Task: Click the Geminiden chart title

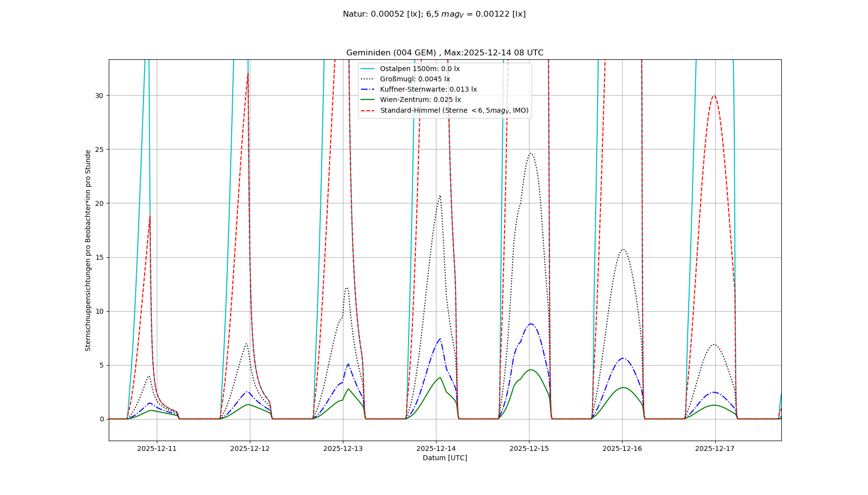Action: pyautogui.click(x=445, y=53)
